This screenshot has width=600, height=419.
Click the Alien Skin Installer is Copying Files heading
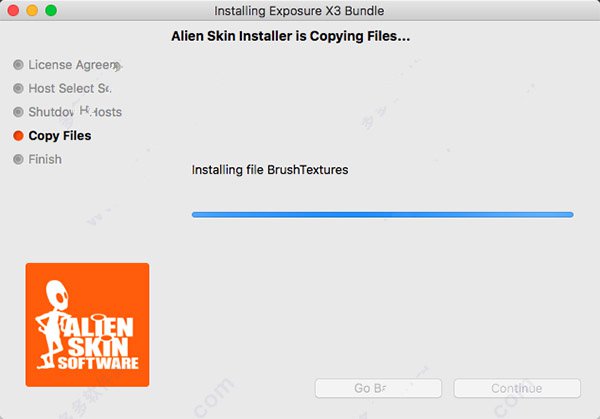tap(290, 36)
